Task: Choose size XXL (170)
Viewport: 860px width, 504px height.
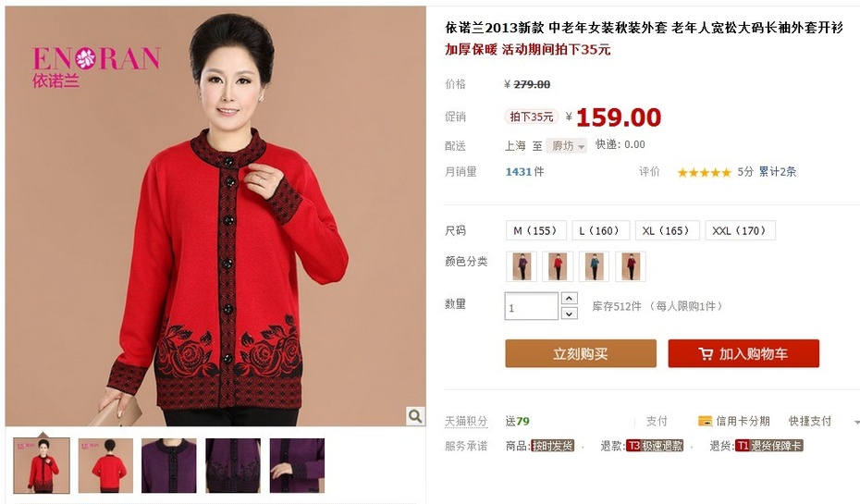Action: 740,230
